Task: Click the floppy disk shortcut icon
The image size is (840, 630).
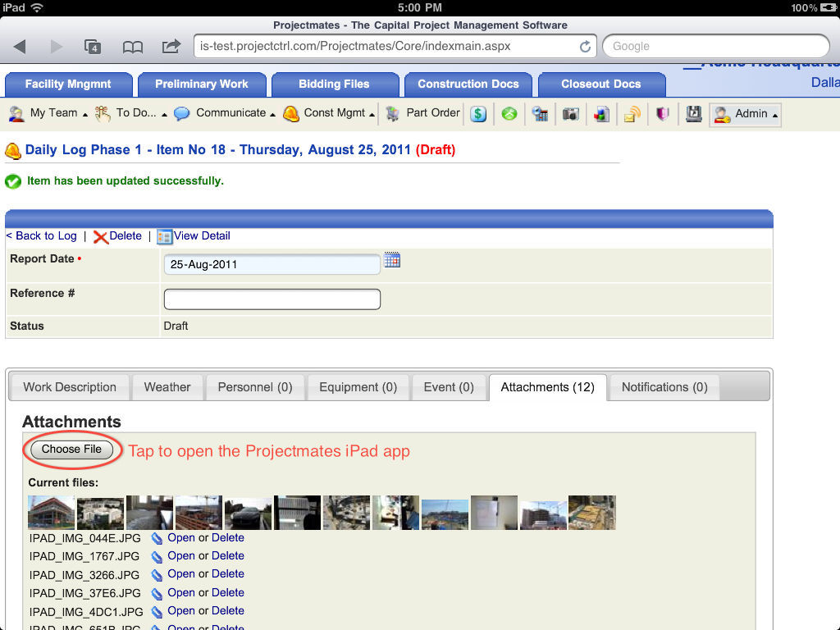Action: (x=694, y=113)
